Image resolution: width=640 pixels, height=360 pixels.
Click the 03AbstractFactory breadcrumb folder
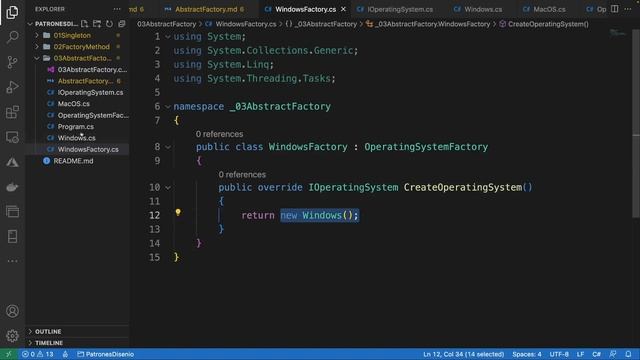point(167,24)
